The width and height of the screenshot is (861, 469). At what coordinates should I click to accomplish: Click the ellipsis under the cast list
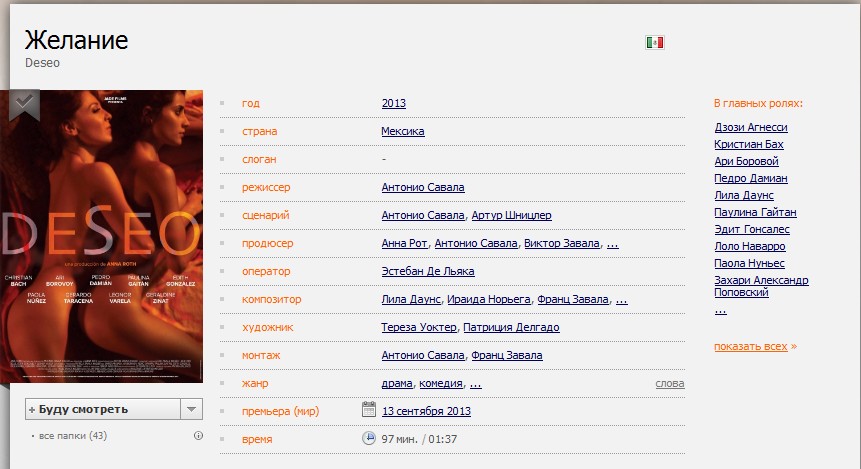(720, 311)
